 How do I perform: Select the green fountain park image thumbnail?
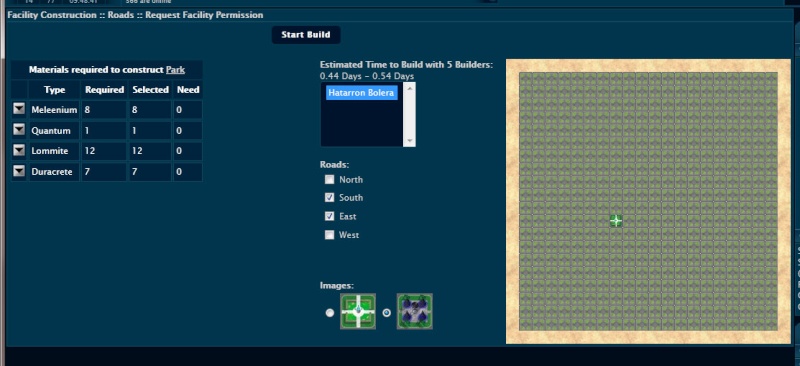click(x=358, y=311)
